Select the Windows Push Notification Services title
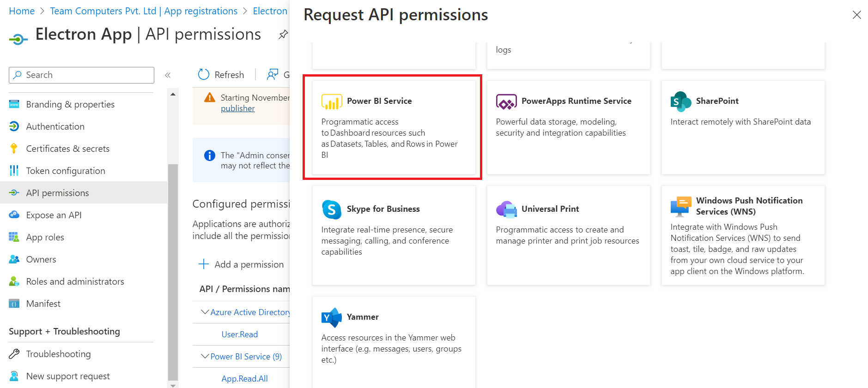This screenshot has width=868, height=388. point(749,206)
